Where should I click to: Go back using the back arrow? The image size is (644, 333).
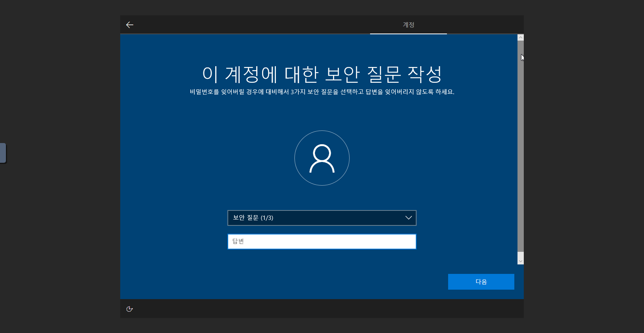(x=130, y=25)
